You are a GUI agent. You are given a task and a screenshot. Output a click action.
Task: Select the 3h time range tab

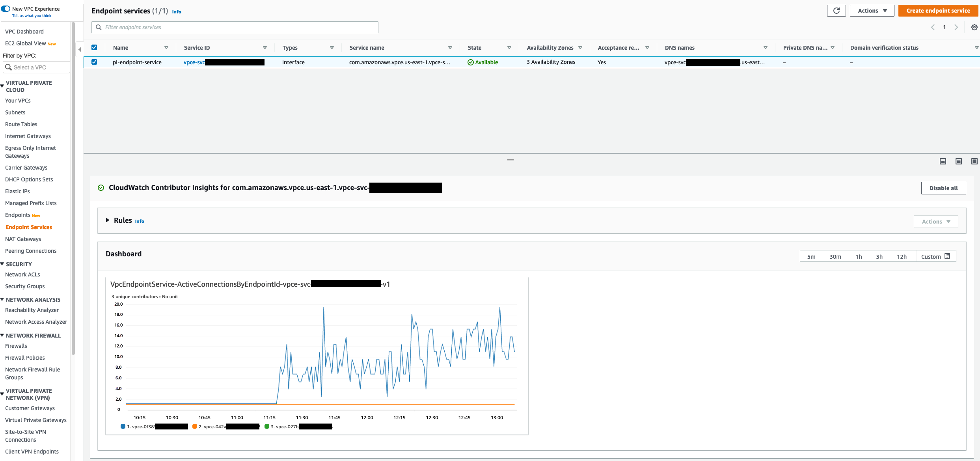coord(879,256)
